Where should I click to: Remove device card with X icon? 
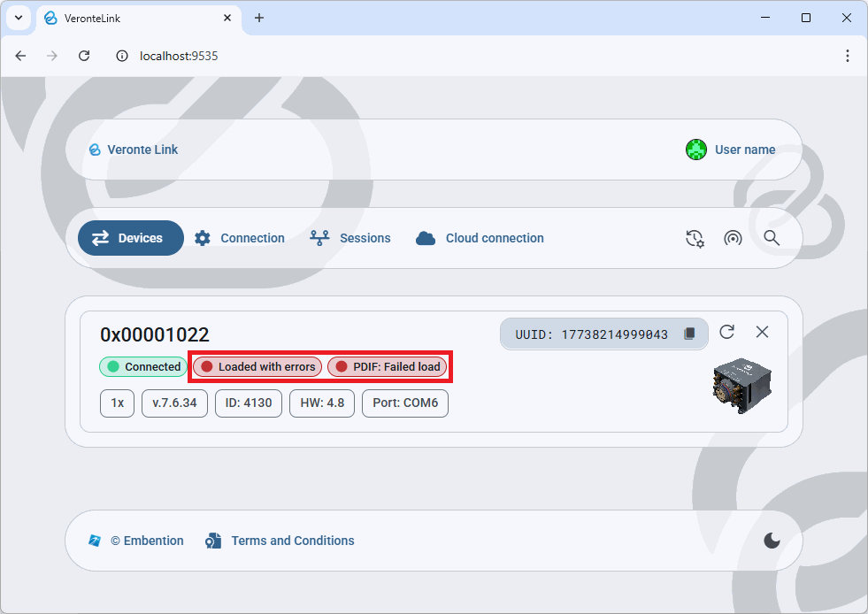762,332
